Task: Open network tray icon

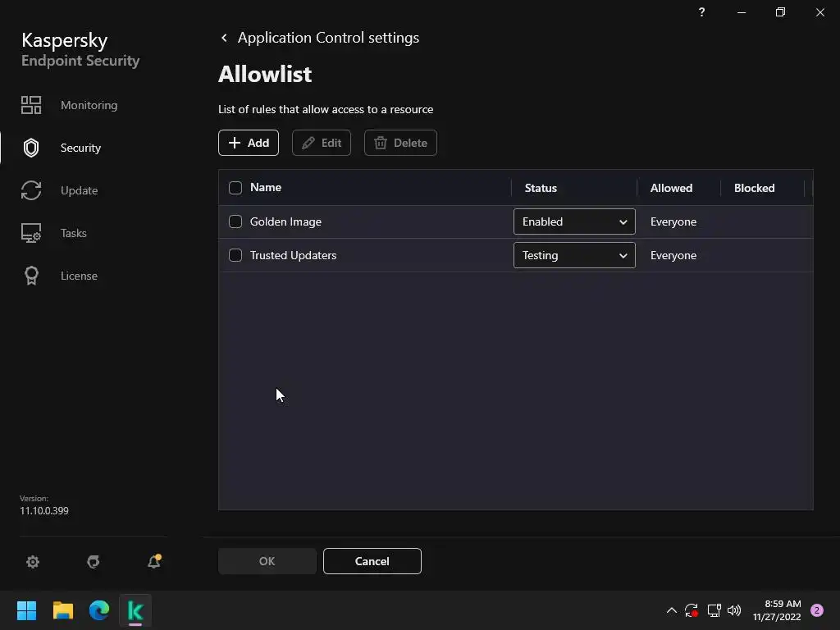Action: [x=714, y=610]
